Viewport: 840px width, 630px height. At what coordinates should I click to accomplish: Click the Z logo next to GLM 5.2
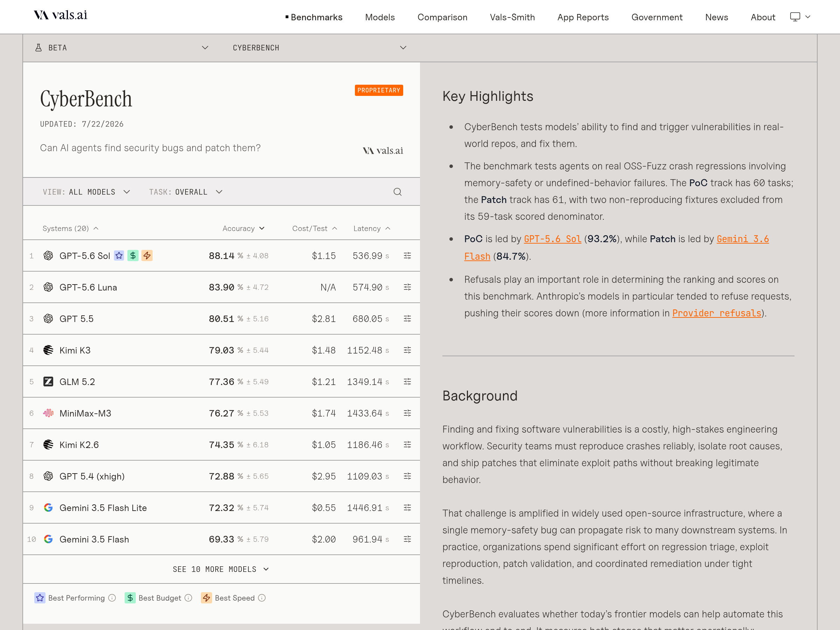tap(48, 381)
